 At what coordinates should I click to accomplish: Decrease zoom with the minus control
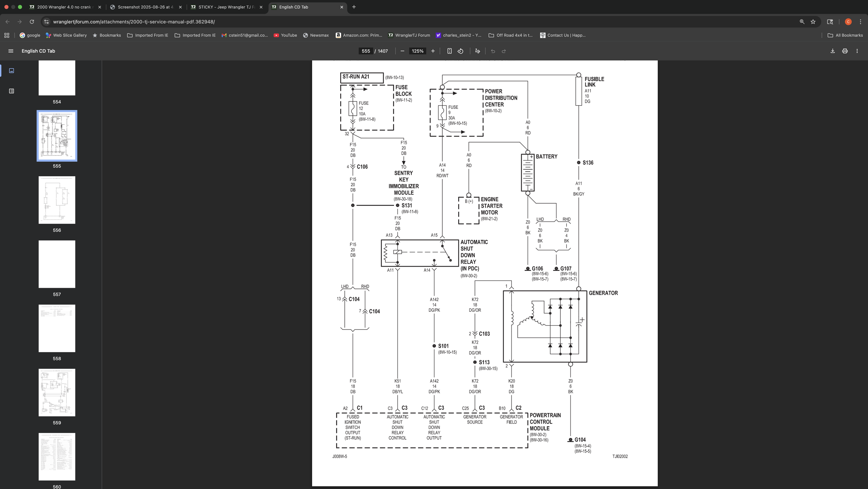click(402, 51)
